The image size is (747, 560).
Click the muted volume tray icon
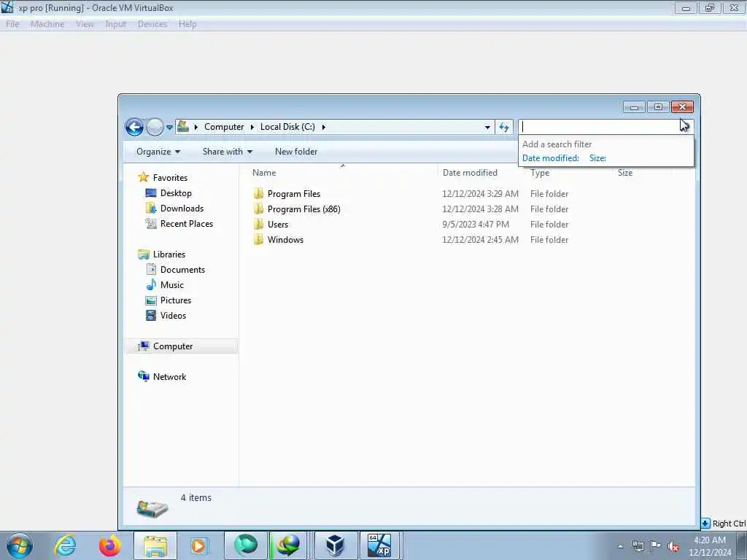point(673,546)
